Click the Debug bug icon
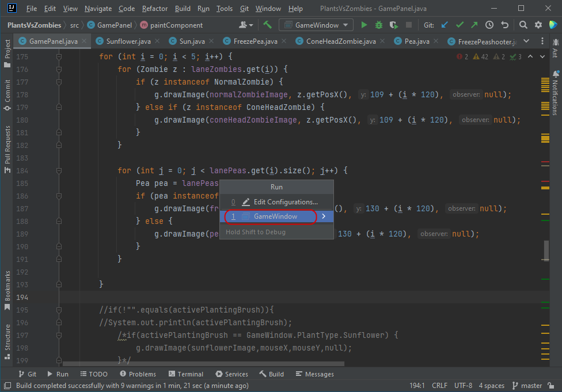This screenshot has width=562, height=392. (x=378, y=25)
